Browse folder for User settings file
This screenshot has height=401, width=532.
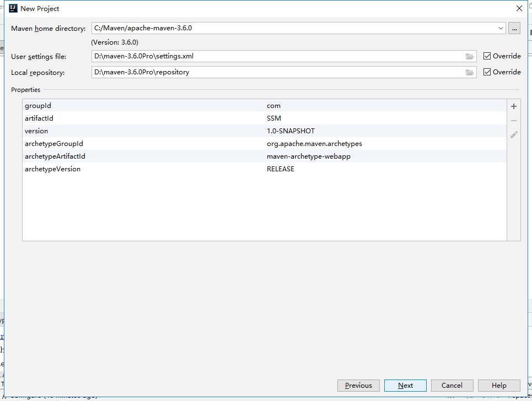click(x=470, y=56)
